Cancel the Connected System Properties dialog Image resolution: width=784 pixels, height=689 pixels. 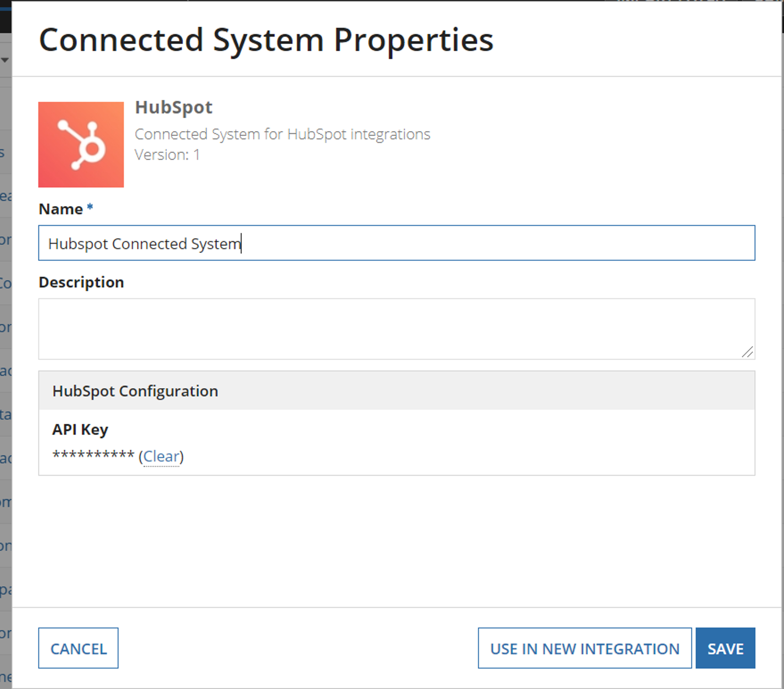(78, 648)
